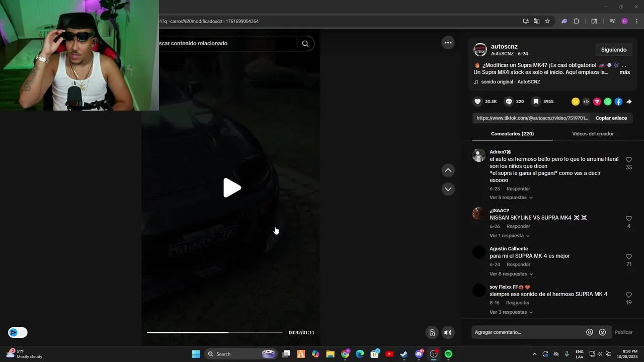Open the three-dot video options menu
Image resolution: width=644 pixels, height=362 pixels.
coord(448,43)
